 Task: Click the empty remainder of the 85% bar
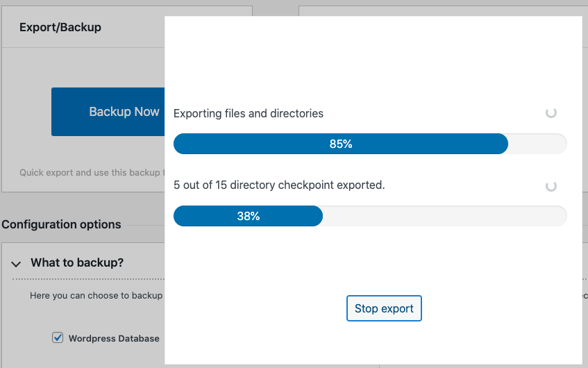pos(537,144)
